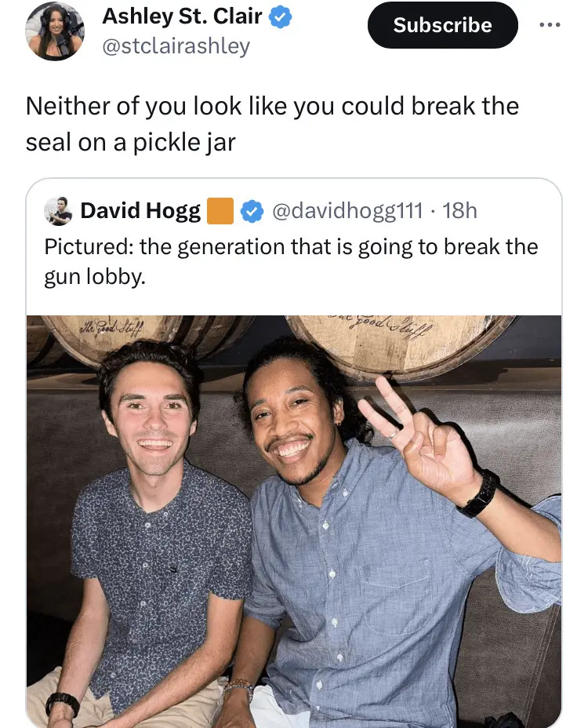This screenshot has height=728, width=588.
Task: Open the photo of the two men
Action: 294,518
